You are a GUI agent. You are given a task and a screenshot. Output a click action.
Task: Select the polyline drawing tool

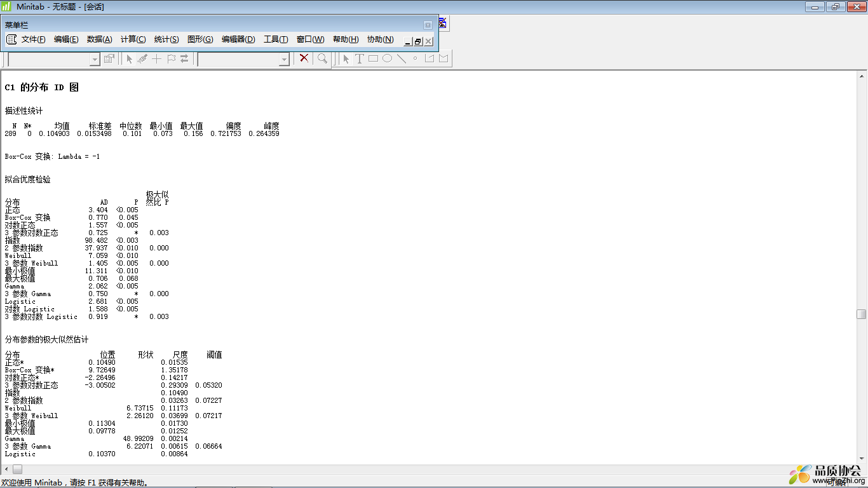click(430, 58)
